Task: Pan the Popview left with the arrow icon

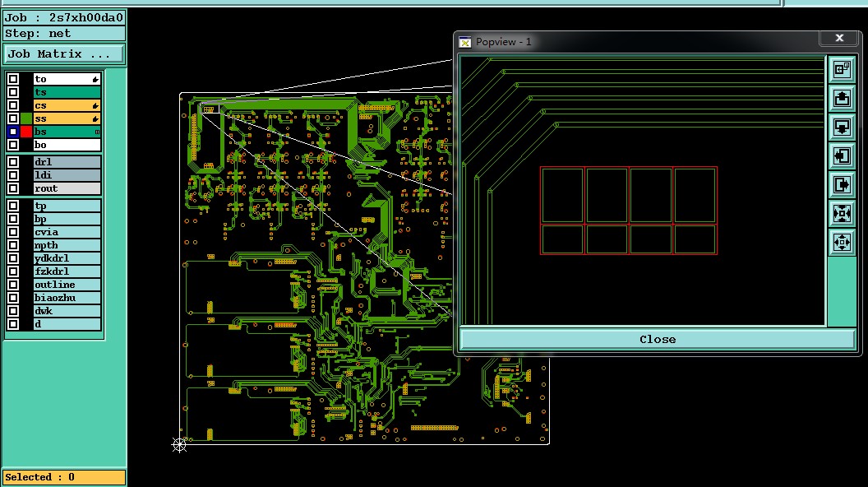Action: pos(842,155)
